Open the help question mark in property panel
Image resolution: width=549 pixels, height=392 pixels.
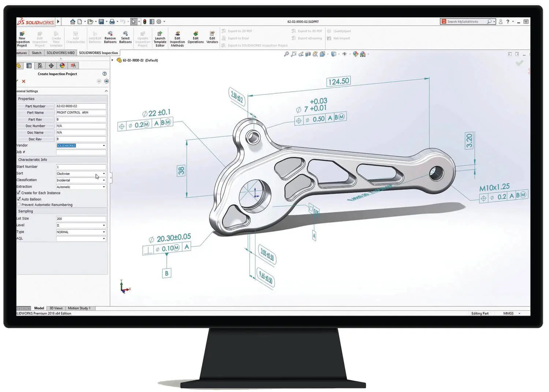(x=105, y=74)
